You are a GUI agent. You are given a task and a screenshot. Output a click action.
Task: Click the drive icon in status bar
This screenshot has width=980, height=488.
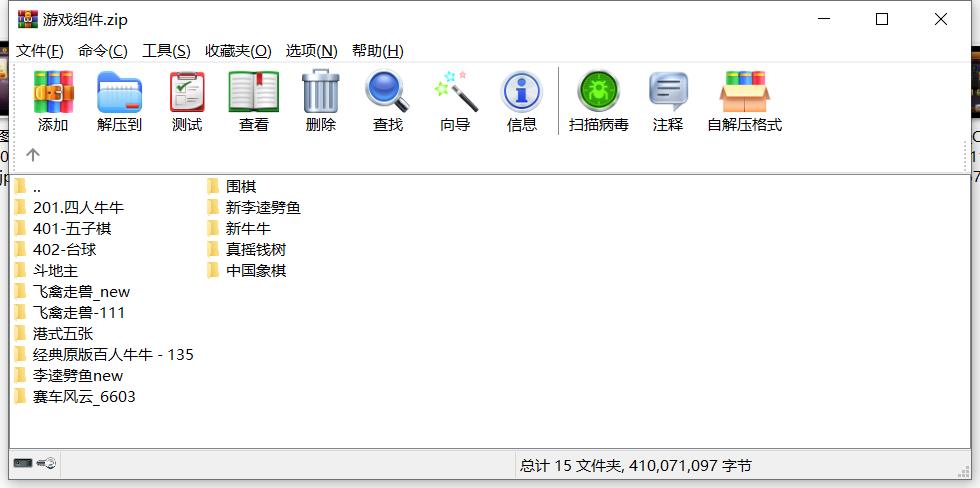[22, 465]
